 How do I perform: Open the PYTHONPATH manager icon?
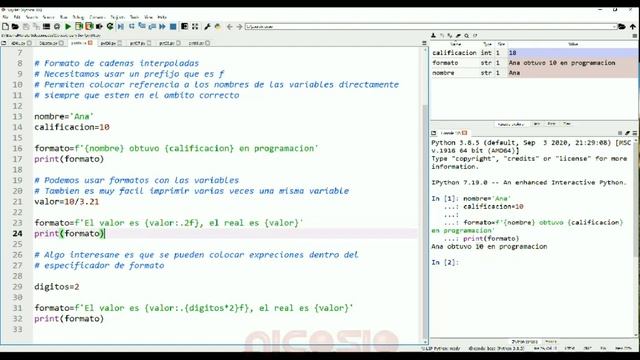coord(218,27)
